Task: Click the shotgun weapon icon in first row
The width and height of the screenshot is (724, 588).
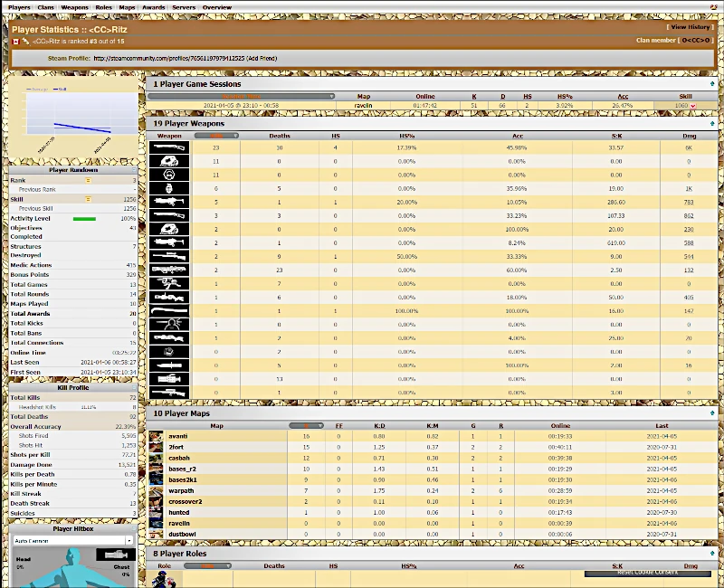Action: [169, 147]
